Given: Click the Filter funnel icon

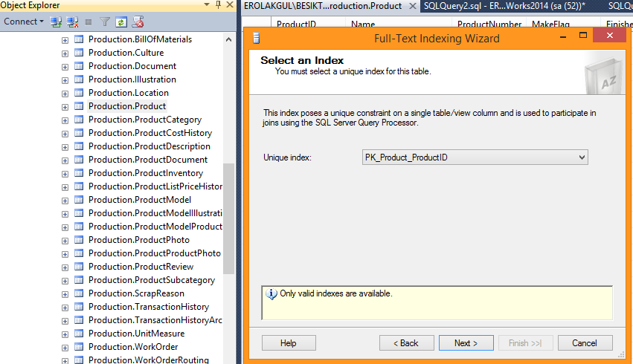Looking at the screenshot, I should point(105,22).
